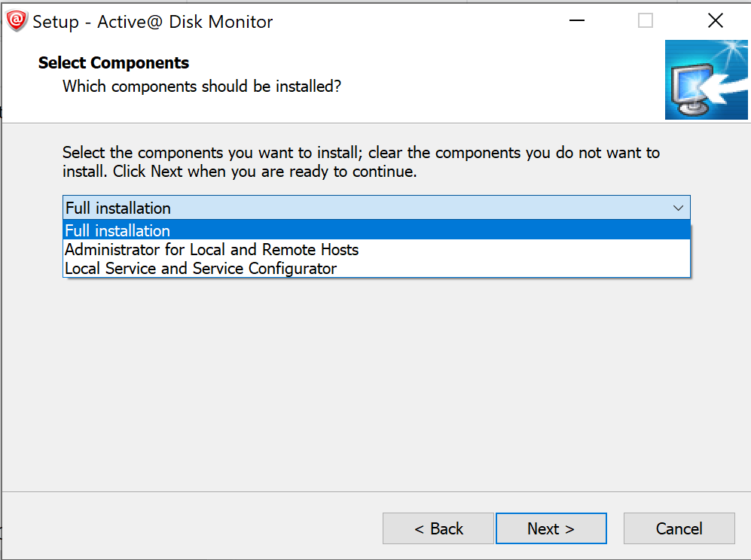Minimize the Setup window
Viewport: 751px width, 560px height.
coord(577,20)
